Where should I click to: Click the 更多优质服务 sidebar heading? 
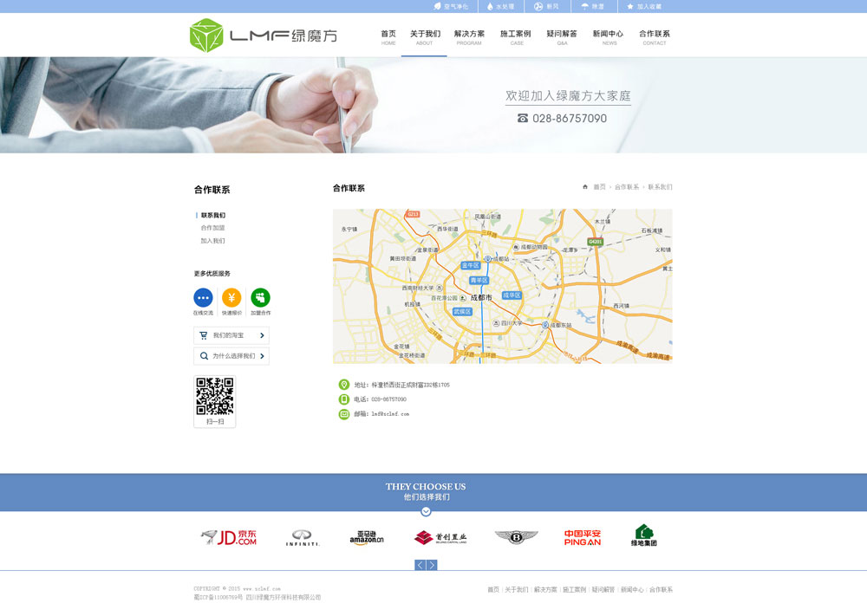coord(212,274)
